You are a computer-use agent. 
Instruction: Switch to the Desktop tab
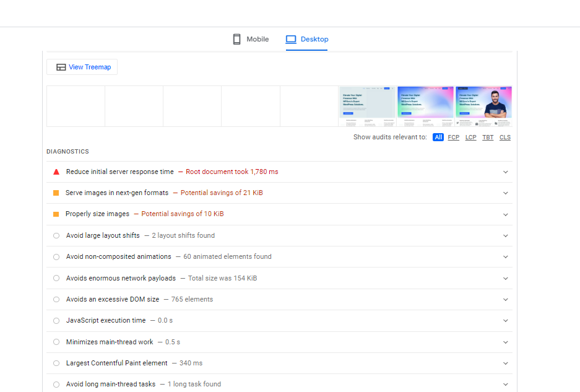pos(308,39)
